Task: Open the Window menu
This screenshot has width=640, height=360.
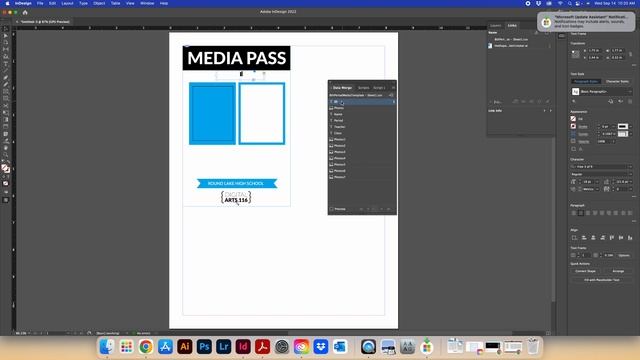Action: (x=147, y=3)
